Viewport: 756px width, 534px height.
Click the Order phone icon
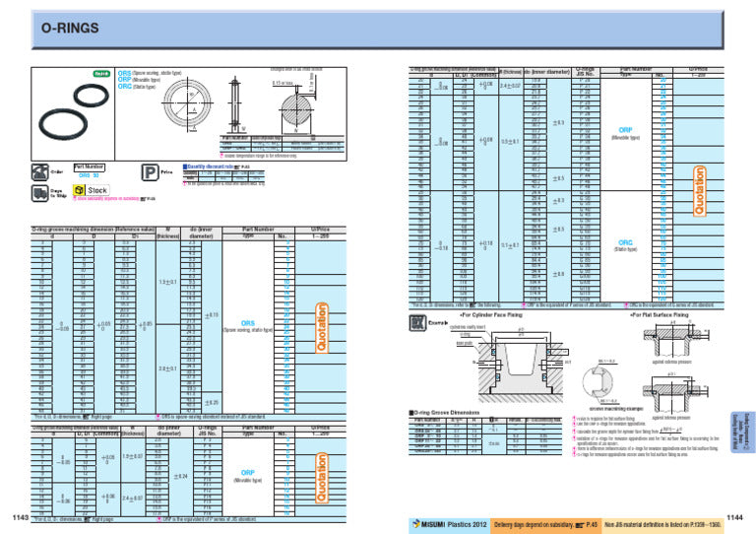[x=39, y=172]
